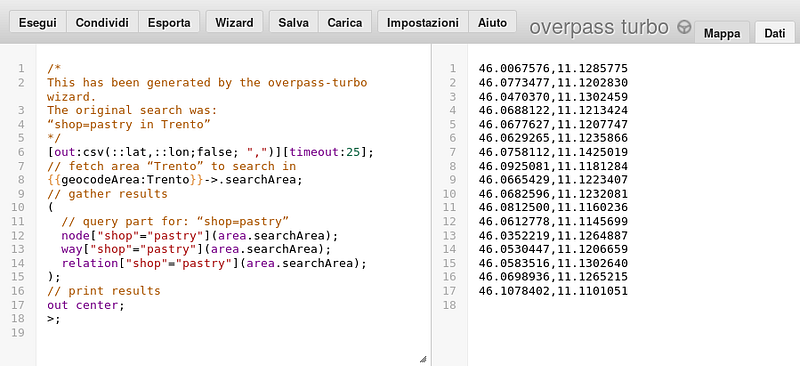Save the query with Salva
Image resolution: width=800 pixels, height=366 pixels.
pyautogui.click(x=293, y=22)
